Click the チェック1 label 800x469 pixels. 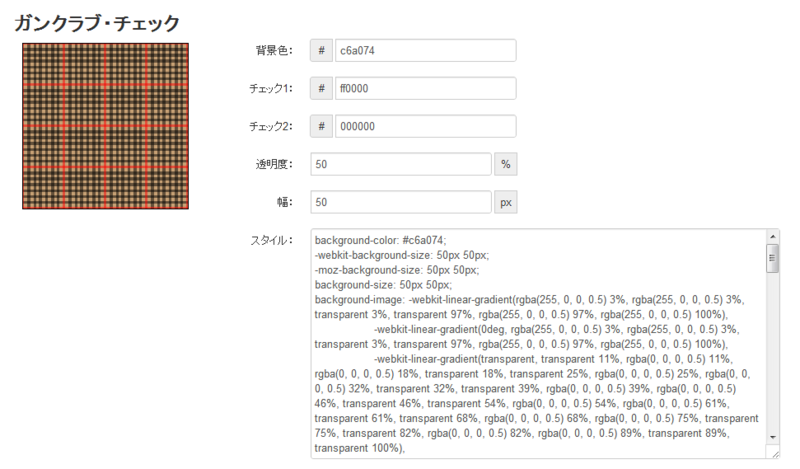point(271,88)
